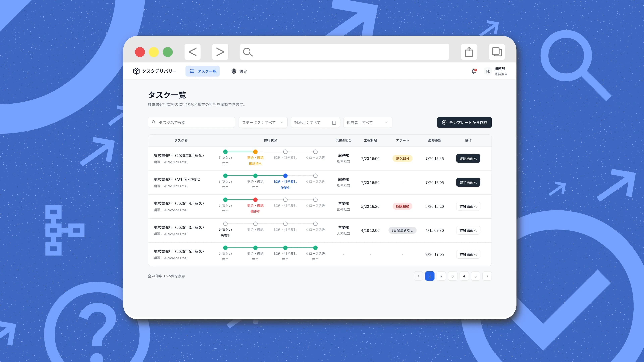Open the 担当者：すべて dropdown
The image size is (644, 362).
(x=367, y=122)
